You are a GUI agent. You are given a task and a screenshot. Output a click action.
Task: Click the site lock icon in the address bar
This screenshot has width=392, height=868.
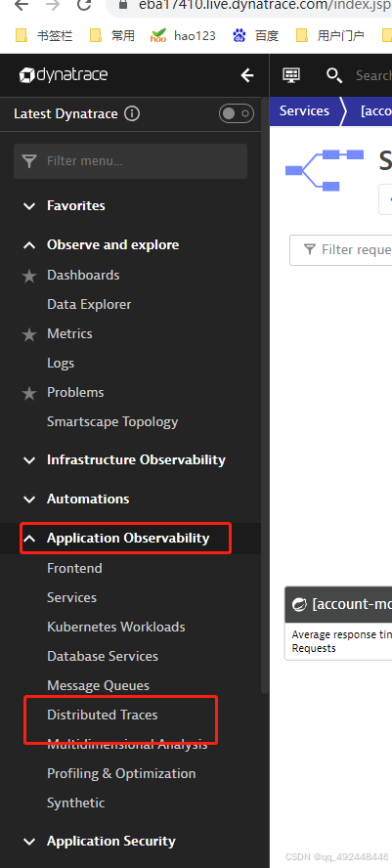pos(123,5)
